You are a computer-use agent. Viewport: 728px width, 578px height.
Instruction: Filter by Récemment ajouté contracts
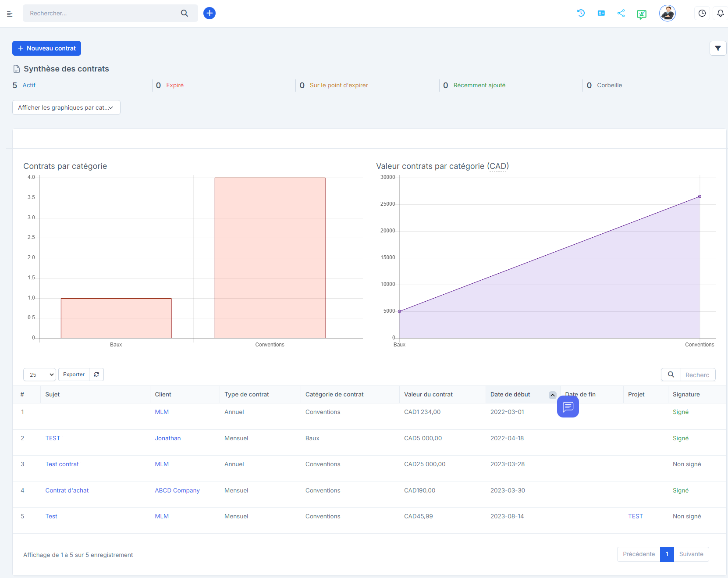[479, 85]
